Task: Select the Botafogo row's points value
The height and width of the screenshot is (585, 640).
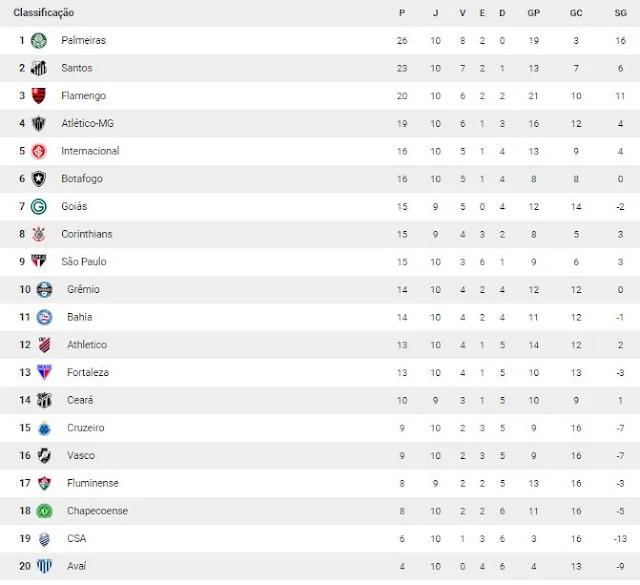Action: coord(402,179)
